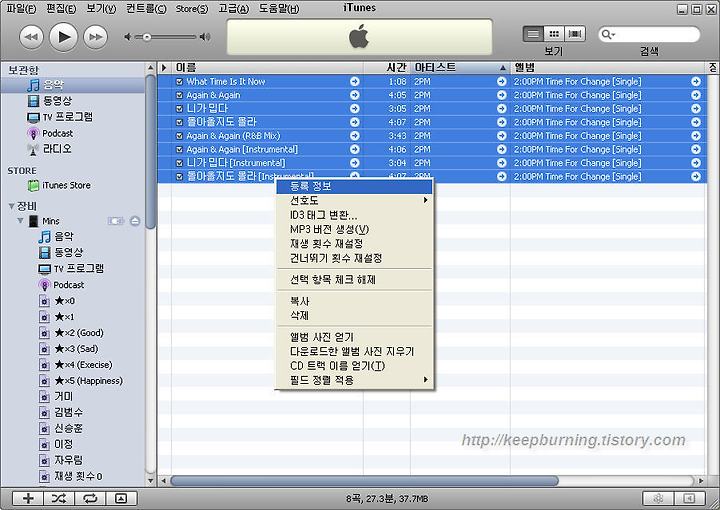
Task: Open the 파일 menu
Action: pyautogui.click(x=21, y=9)
